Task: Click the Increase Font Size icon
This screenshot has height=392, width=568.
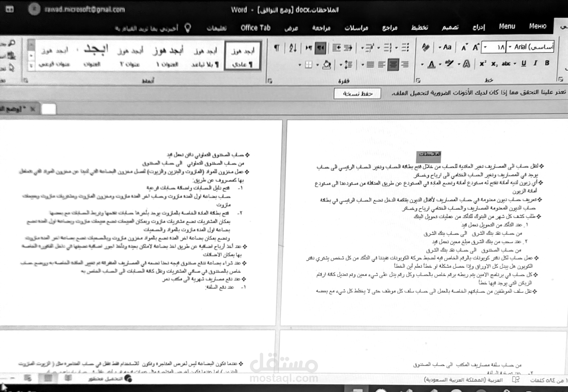Action: coord(476,47)
